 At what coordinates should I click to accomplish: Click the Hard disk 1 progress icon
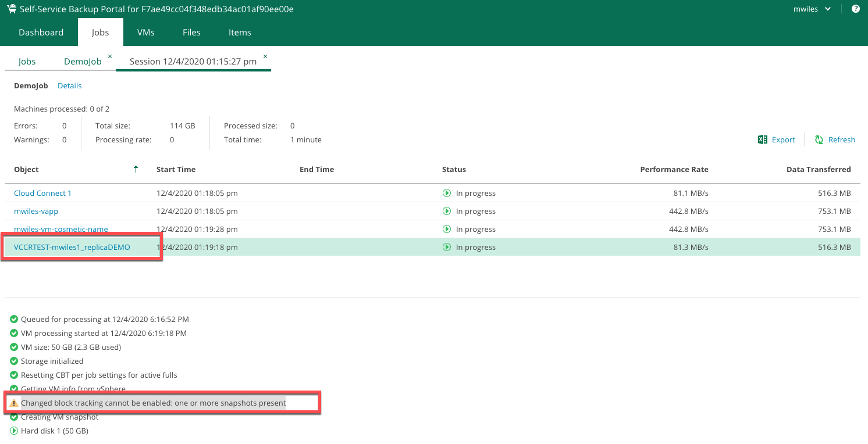coord(14,431)
